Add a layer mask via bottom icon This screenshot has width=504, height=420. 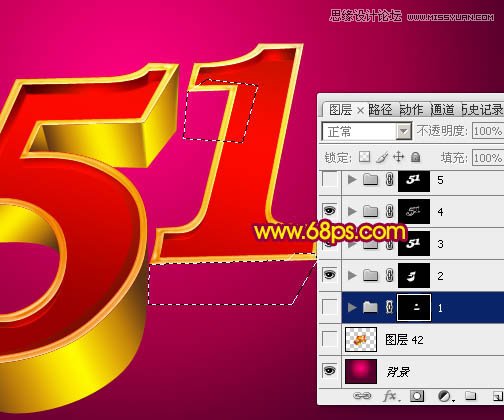(417, 396)
